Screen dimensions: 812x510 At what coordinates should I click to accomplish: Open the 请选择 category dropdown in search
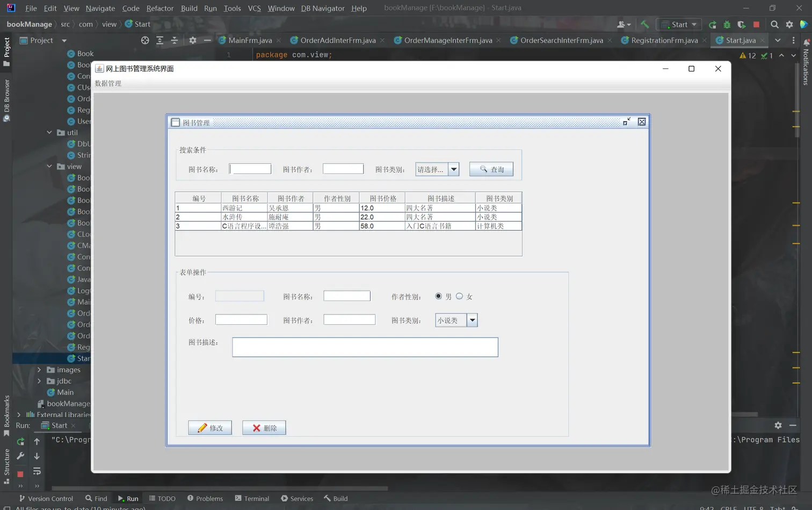454,169
